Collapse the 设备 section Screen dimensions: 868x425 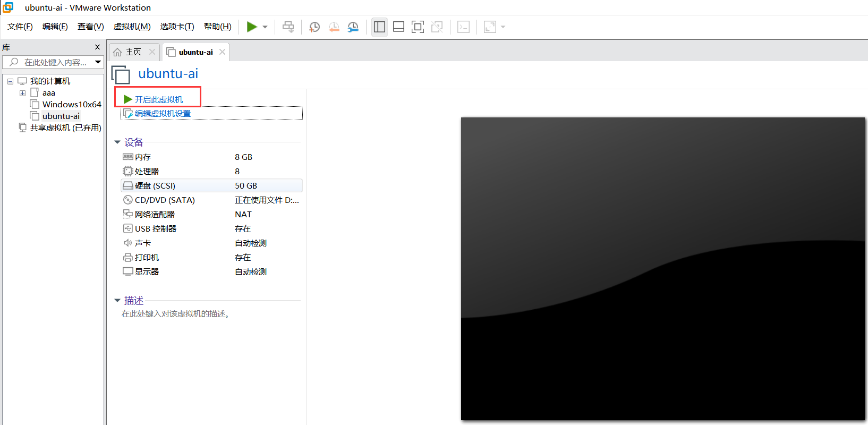pyautogui.click(x=117, y=142)
